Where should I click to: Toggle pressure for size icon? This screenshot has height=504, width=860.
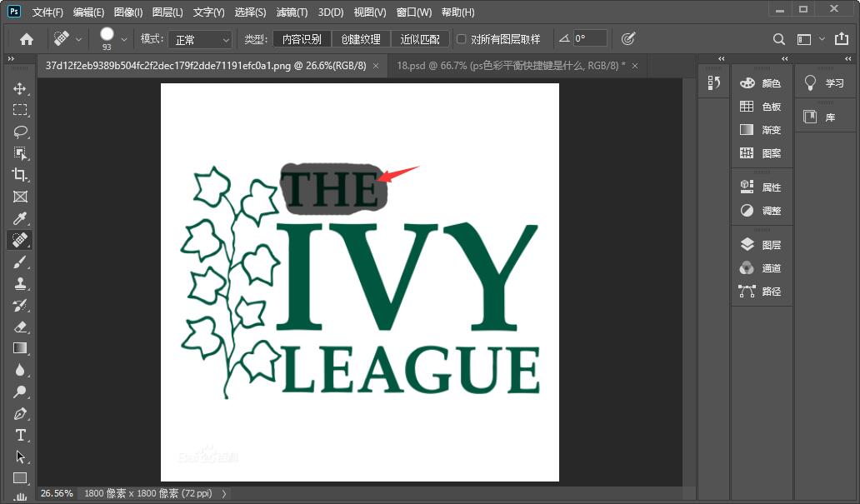[628, 38]
